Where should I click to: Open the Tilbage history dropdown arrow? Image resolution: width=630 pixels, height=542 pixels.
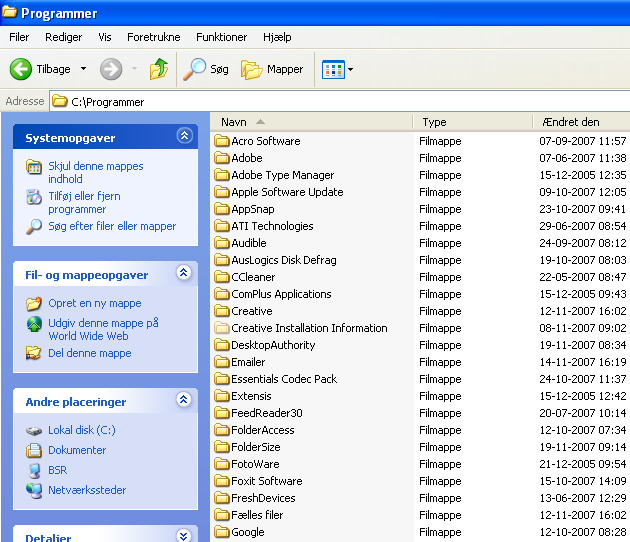tap(83, 69)
